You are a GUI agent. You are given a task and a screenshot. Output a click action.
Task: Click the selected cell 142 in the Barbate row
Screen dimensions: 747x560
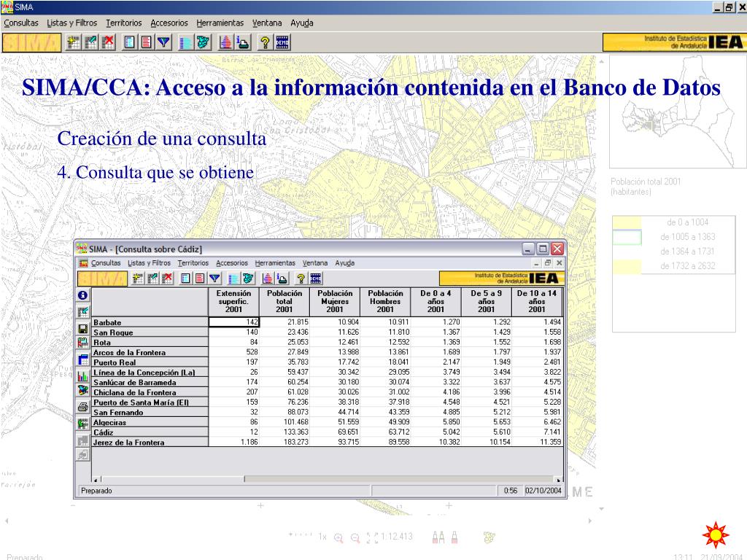click(x=234, y=322)
